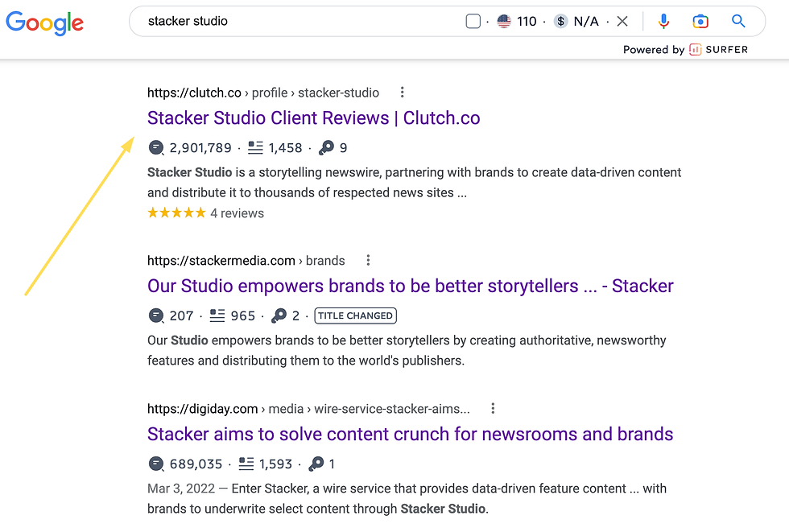The height and width of the screenshot is (532, 789).
Task: Open the Google logo homepage link
Action: [45, 23]
